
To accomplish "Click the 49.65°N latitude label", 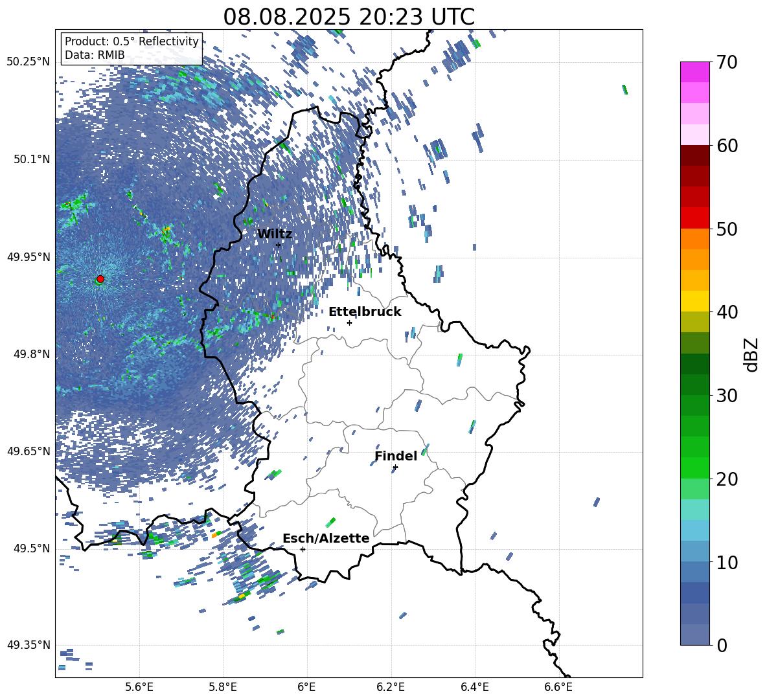I will 29,451.
